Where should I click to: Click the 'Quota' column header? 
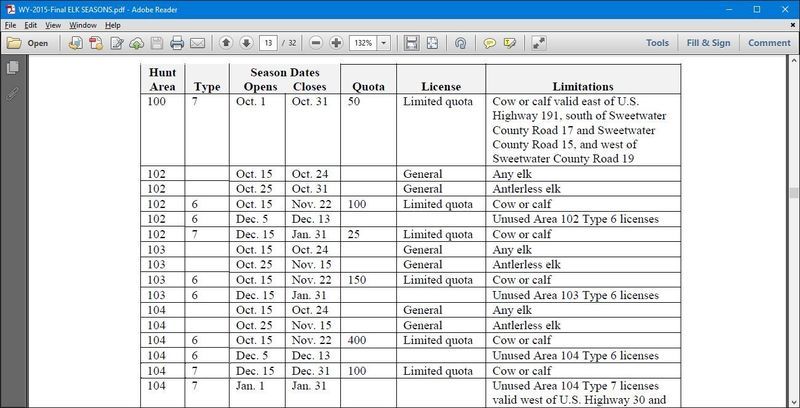point(368,87)
